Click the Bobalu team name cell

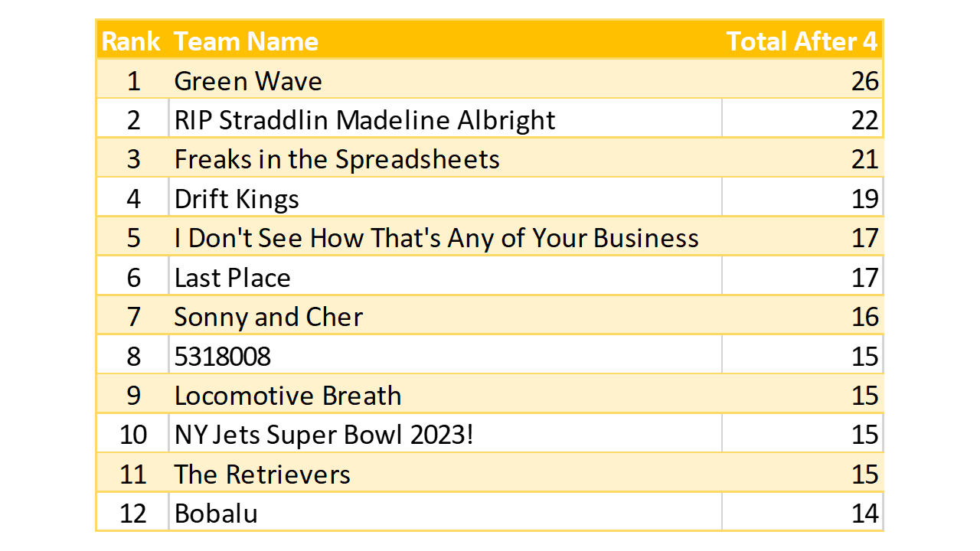pos(216,514)
